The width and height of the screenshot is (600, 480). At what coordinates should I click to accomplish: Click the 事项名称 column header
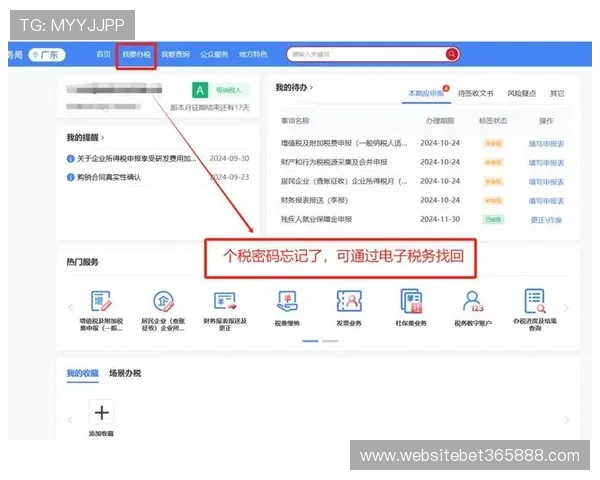(x=295, y=121)
